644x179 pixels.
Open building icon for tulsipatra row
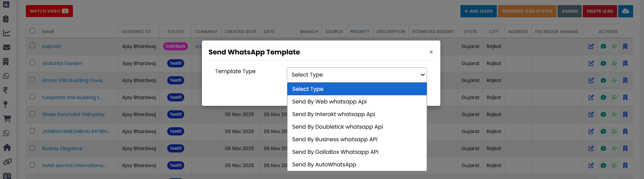(625, 97)
